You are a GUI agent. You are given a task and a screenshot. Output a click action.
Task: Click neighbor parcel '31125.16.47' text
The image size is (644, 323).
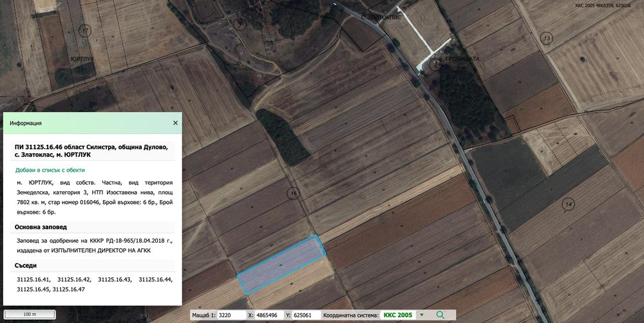pos(69,290)
